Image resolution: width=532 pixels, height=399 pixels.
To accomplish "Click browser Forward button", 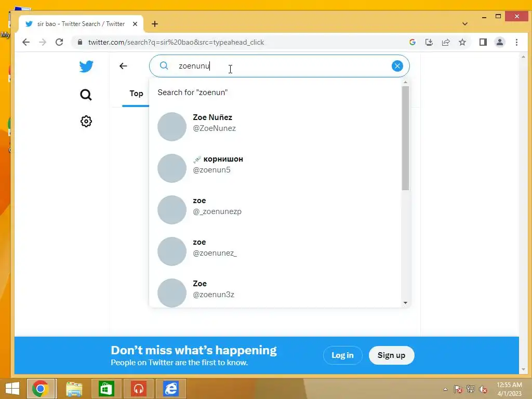I will 43,42.
